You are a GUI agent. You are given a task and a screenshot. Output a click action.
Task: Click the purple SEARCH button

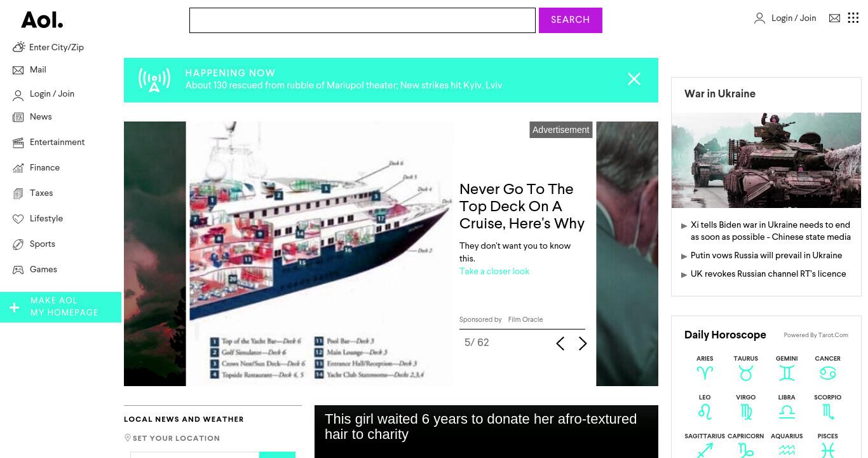coord(571,20)
